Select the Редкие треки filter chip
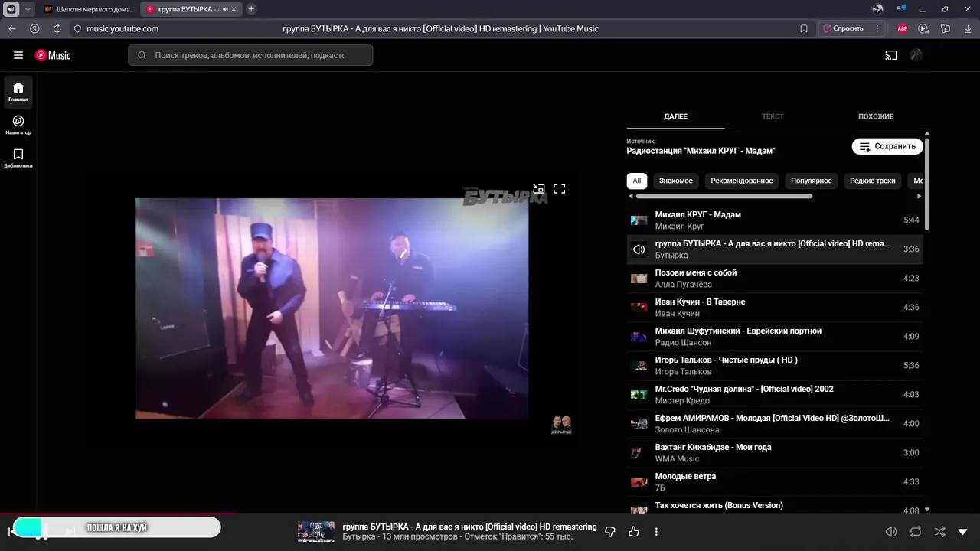This screenshot has height=551, width=980. (873, 181)
